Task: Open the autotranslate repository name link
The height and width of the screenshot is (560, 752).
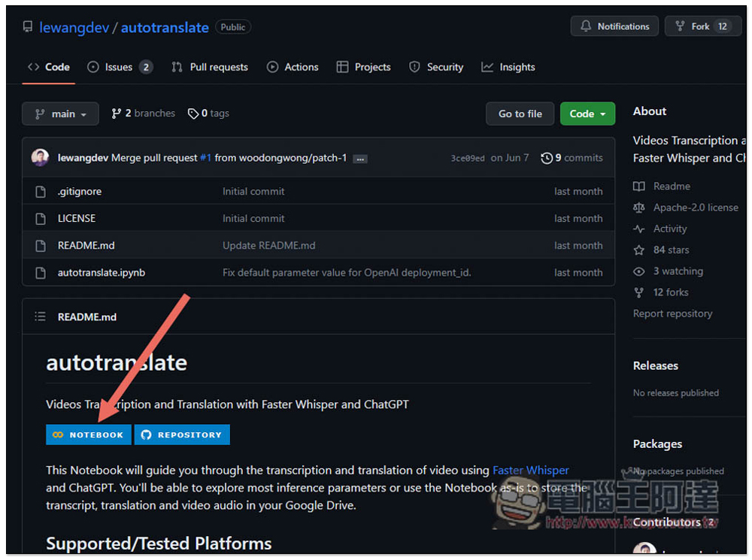Action: click(165, 28)
